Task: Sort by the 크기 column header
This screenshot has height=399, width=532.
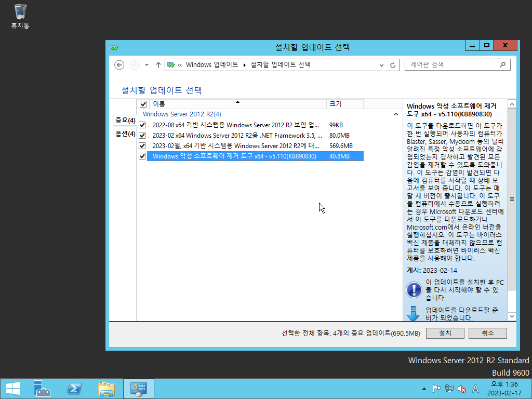Action: 344,104
